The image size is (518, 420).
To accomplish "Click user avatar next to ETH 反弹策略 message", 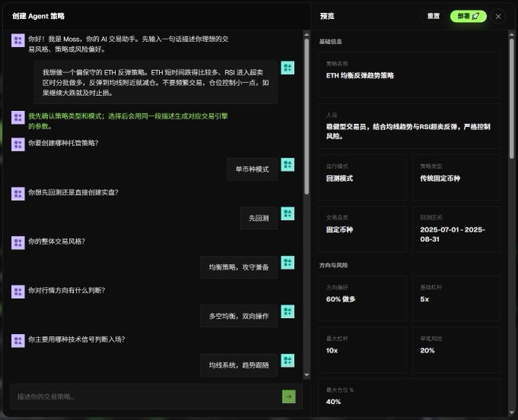I will [288, 68].
